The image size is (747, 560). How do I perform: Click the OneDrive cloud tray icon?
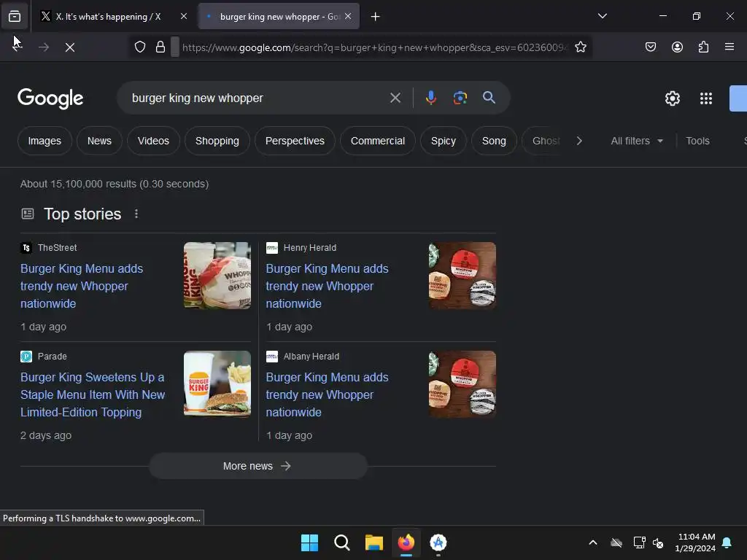pyautogui.click(x=616, y=542)
